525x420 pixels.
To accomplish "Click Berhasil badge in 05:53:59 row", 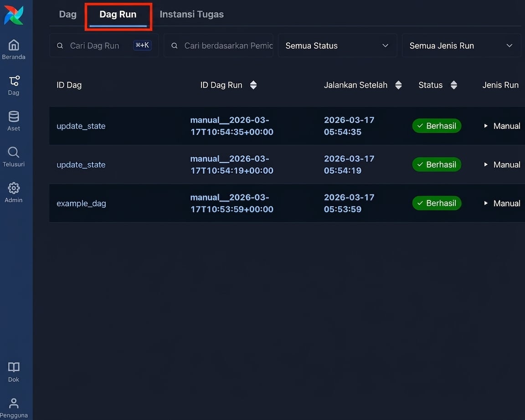I will (x=437, y=203).
